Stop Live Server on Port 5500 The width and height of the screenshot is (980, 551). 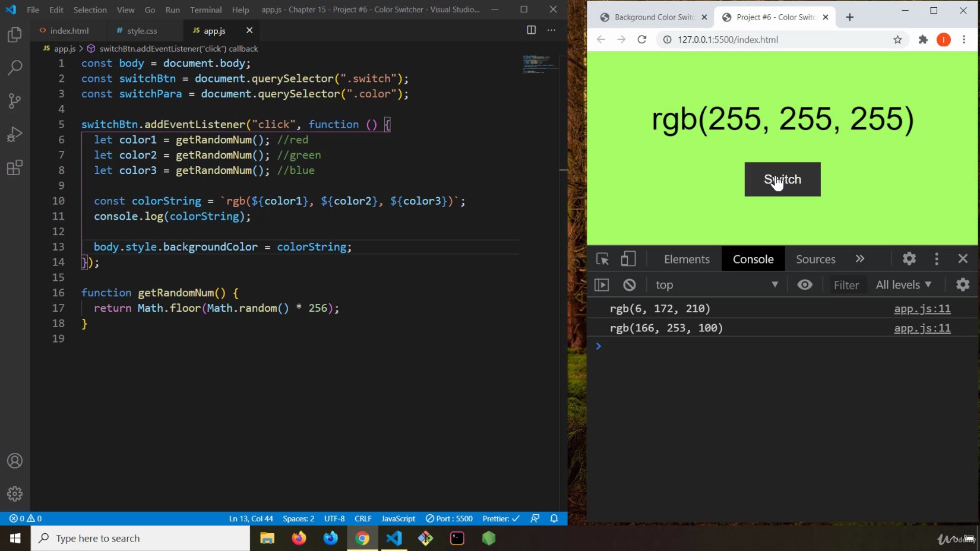click(x=449, y=518)
